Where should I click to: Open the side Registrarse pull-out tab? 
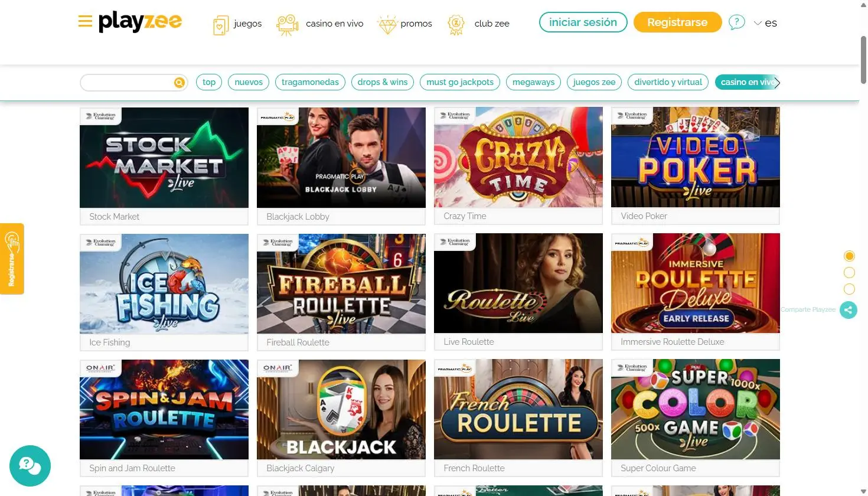pyautogui.click(x=12, y=259)
